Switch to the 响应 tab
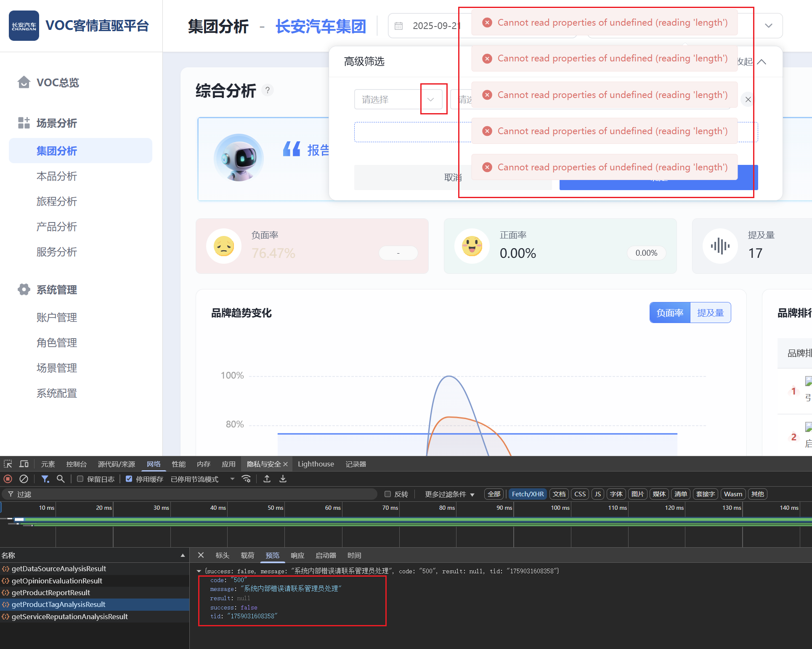The height and width of the screenshot is (649, 812). [297, 555]
